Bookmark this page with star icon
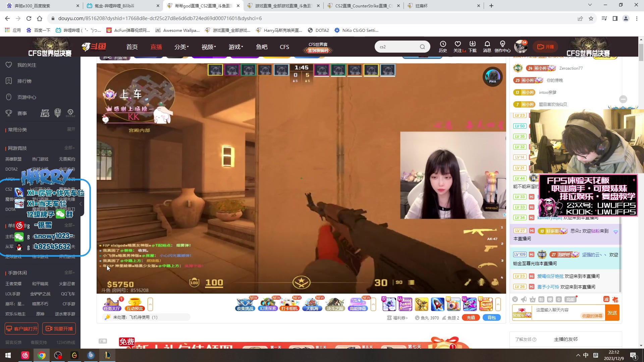644x362 pixels. (591, 18)
